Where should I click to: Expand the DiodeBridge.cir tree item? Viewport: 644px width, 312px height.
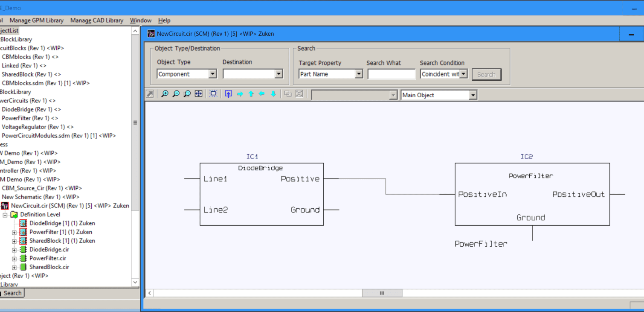click(14, 249)
